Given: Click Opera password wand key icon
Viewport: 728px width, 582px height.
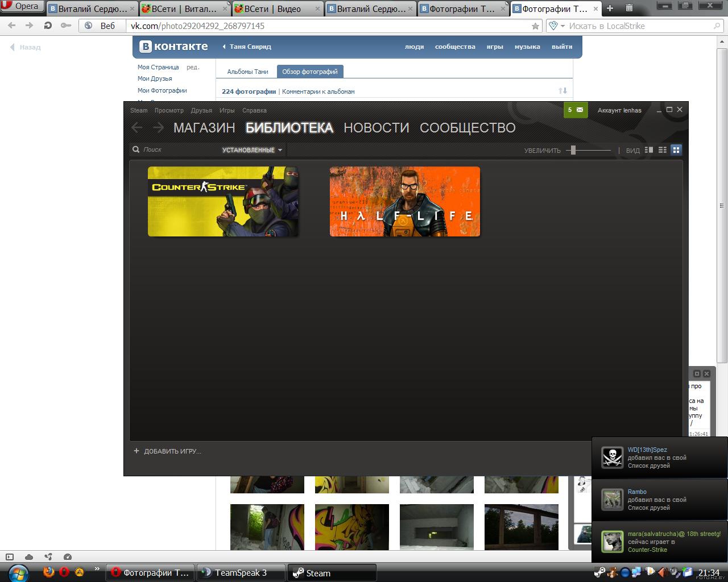Looking at the screenshot, I should click(66, 26).
